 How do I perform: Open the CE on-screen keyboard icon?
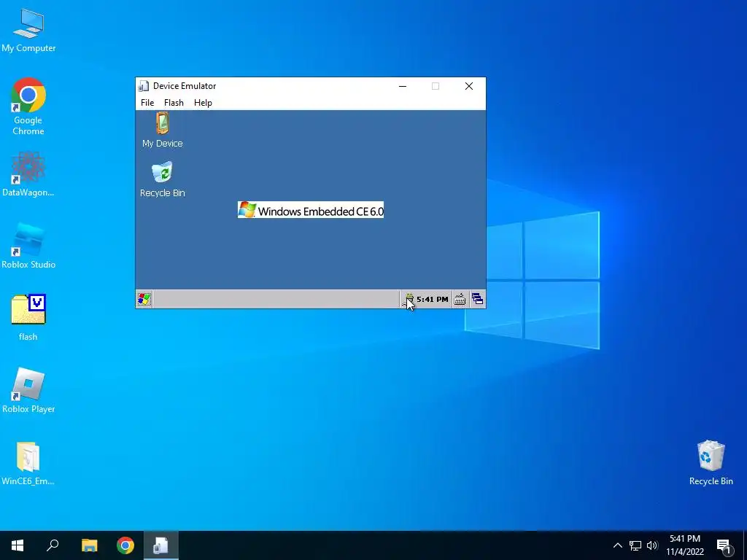[460, 299]
